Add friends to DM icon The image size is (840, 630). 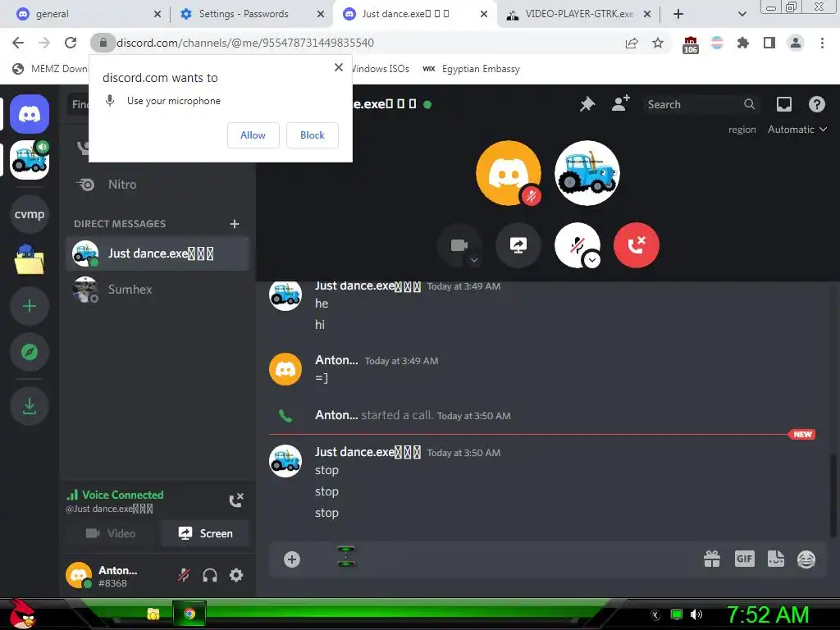(620, 103)
